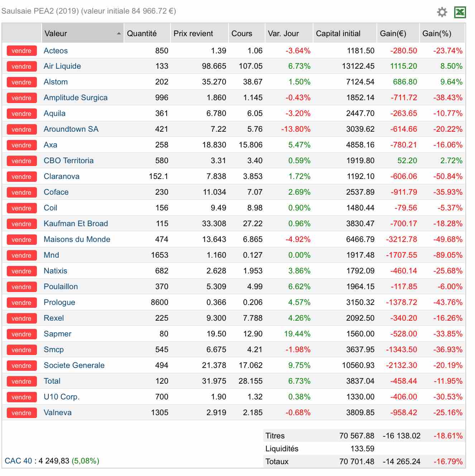Click vendre for Coil
The height and width of the screenshot is (476, 475).
(21, 208)
